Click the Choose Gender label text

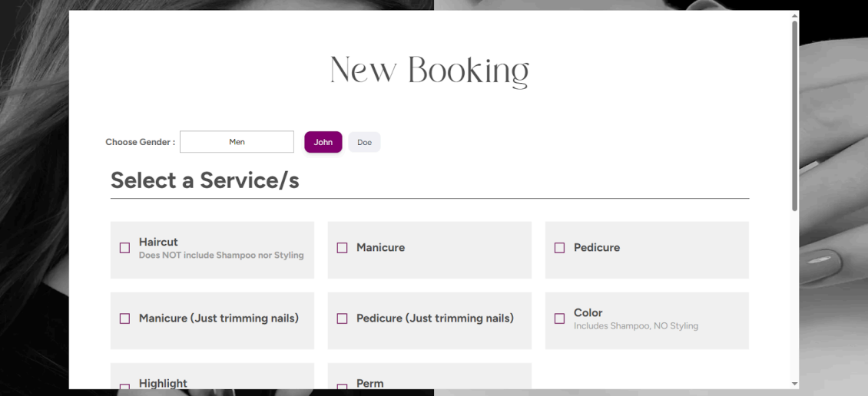[140, 142]
